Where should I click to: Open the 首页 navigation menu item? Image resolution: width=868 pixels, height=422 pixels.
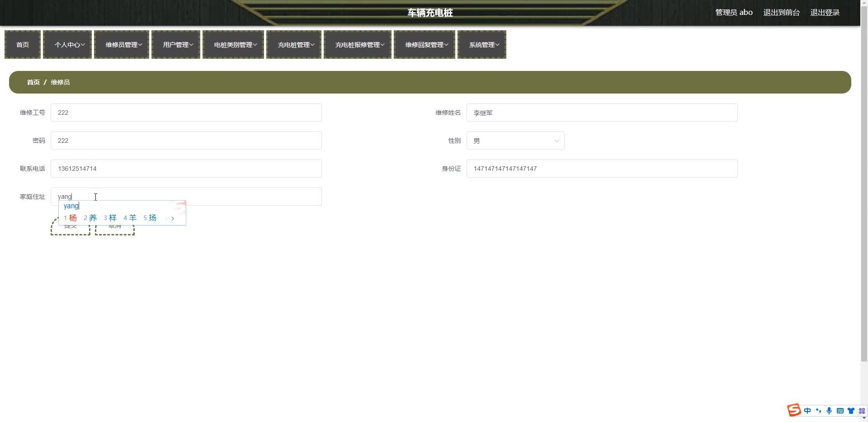[x=23, y=45]
